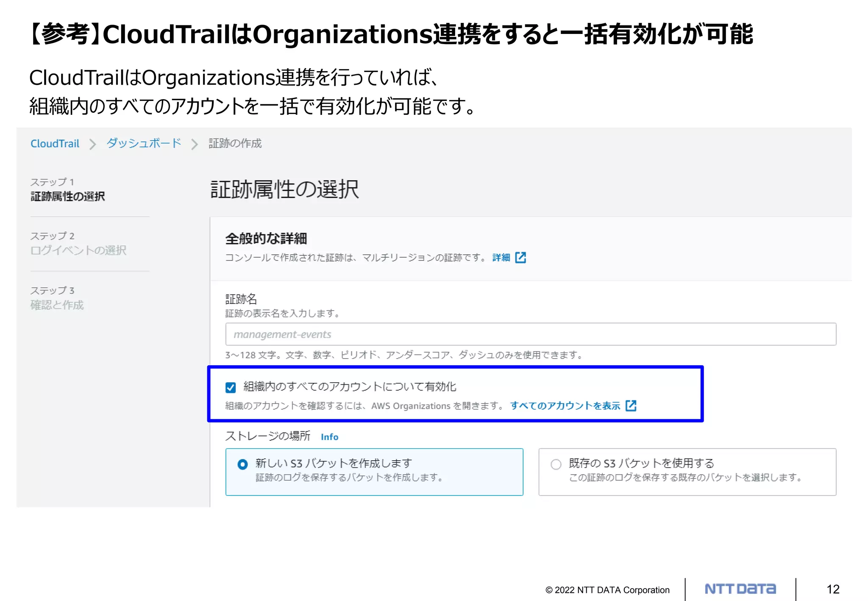Select ステップ 1 証跡属性の選択 in sidebar

pyautogui.click(x=67, y=189)
